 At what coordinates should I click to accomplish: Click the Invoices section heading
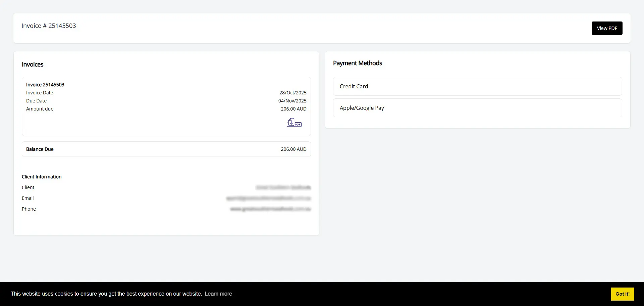pos(33,64)
